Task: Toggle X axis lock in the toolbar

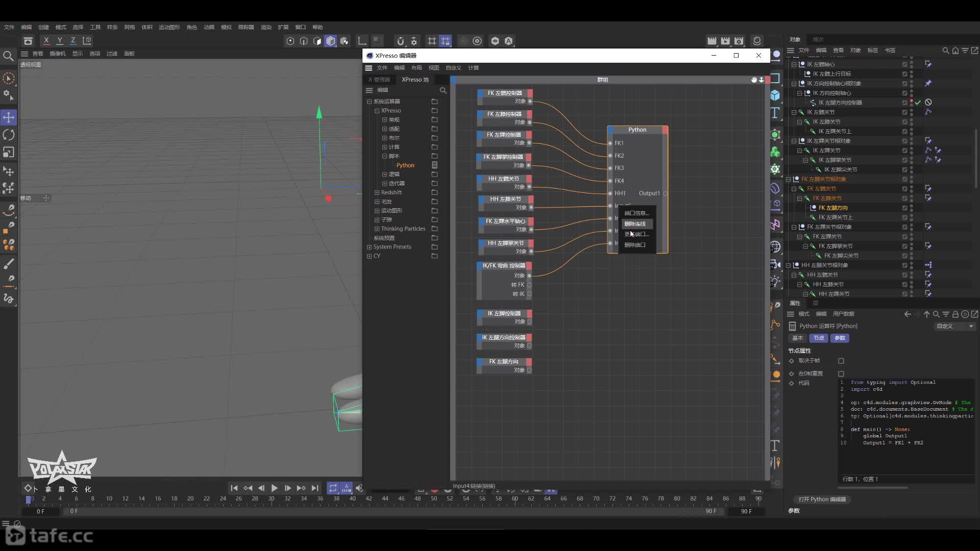Action: coord(46,40)
